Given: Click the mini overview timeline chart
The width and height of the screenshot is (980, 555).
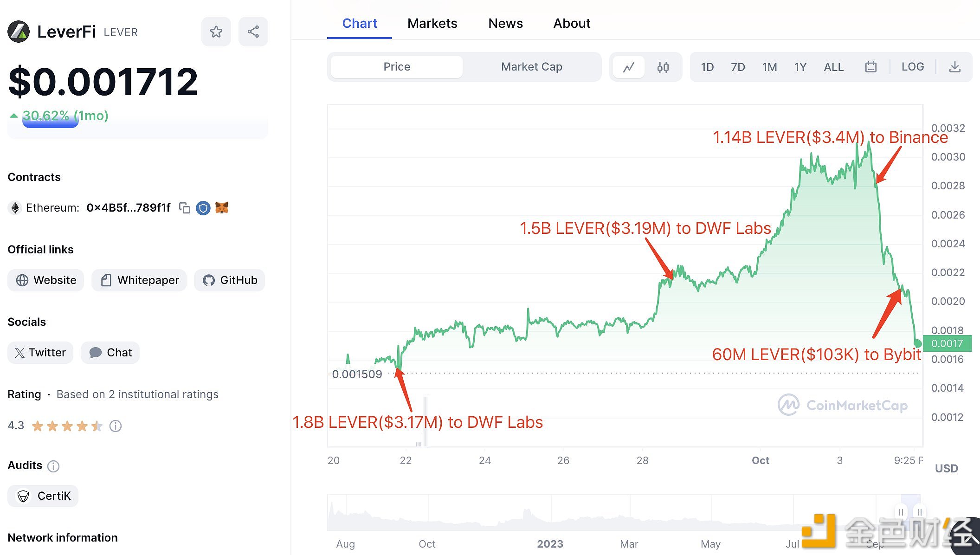Looking at the screenshot, I should click(624, 512).
